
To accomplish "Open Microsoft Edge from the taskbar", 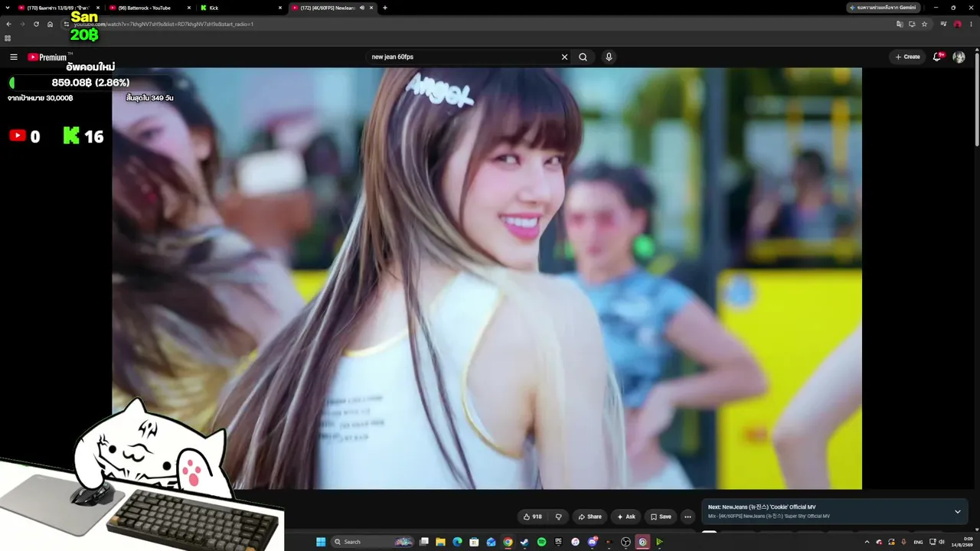I will (457, 542).
